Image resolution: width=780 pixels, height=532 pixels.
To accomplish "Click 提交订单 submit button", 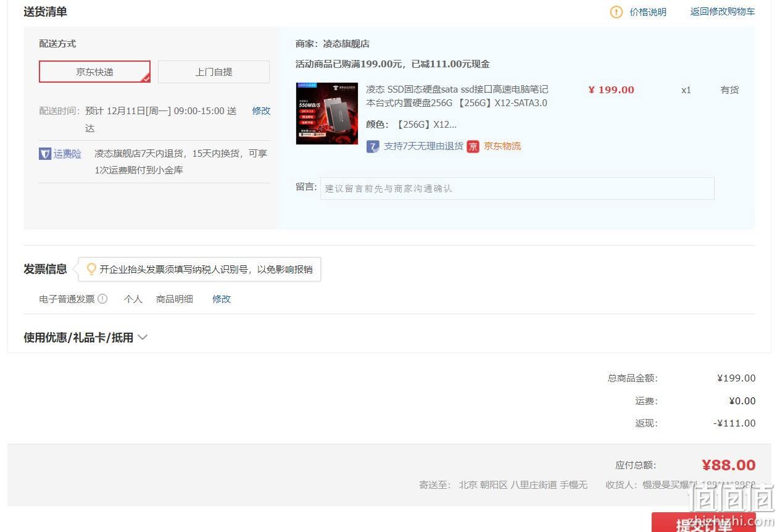I will coord(703,522).
